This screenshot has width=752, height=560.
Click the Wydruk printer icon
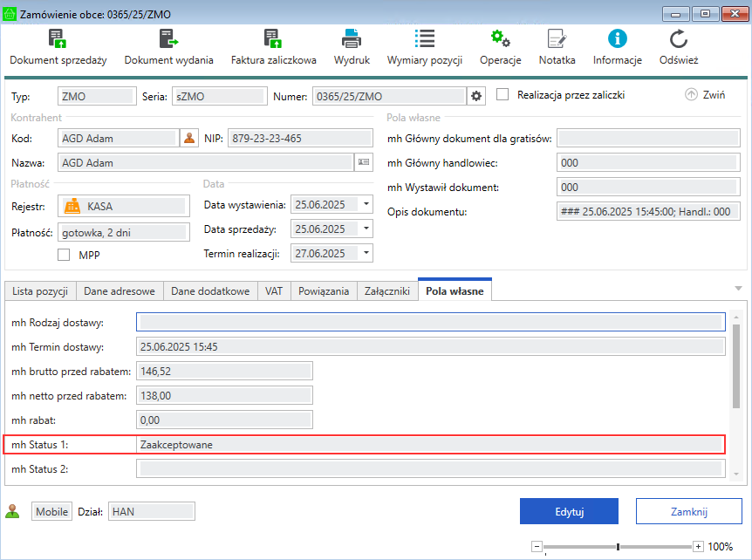click(x=352, y=39)
